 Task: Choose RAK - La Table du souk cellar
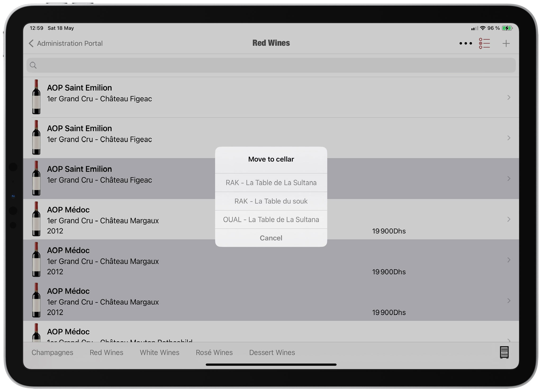pos(271,201)
